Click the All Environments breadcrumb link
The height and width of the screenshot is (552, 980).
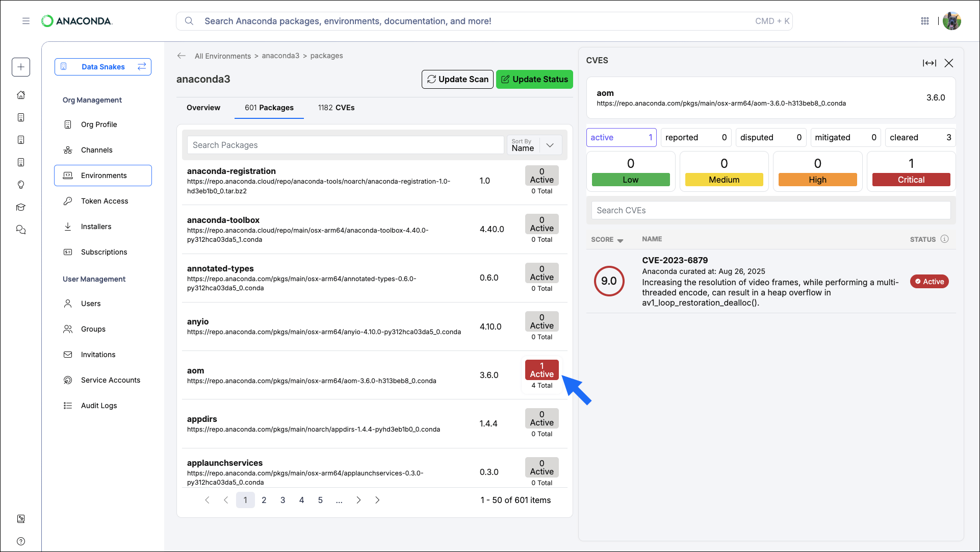coord(223,56)
